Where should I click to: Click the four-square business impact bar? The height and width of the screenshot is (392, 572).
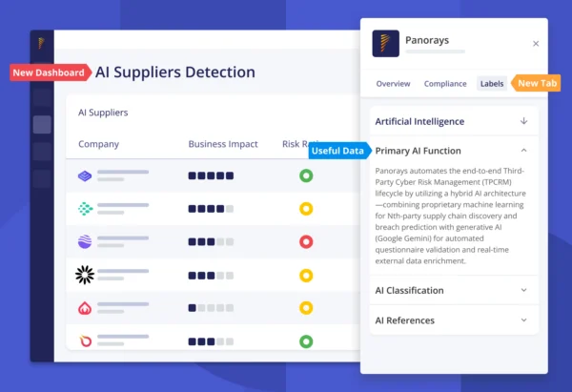211,209
